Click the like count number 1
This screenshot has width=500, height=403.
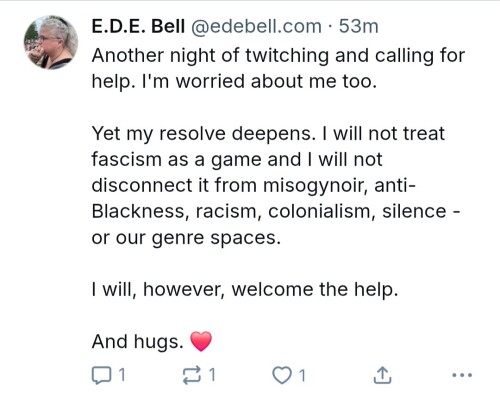[302, 375]
